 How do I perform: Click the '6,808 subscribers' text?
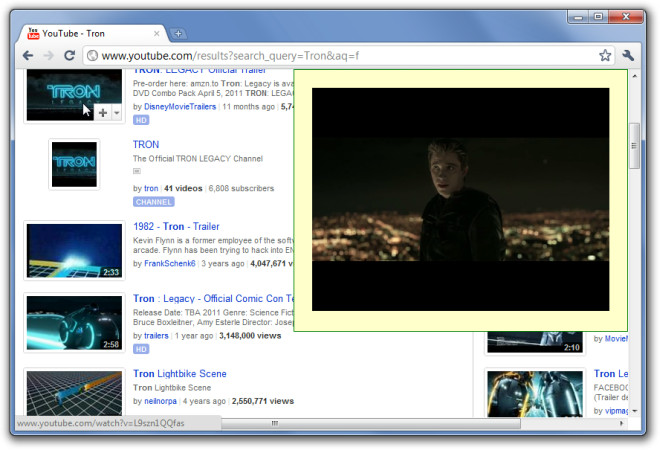click(241, 188)
